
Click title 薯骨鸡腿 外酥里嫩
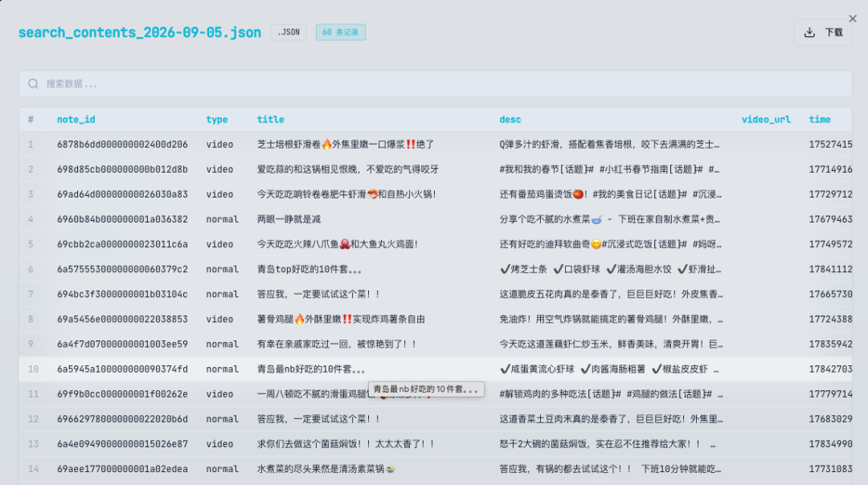coord(341,319)
